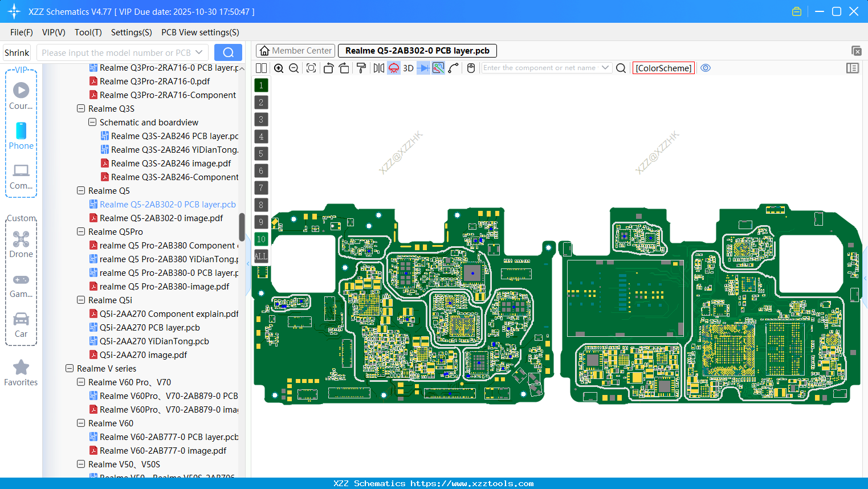The image size is (868, 489).
Task: Select the Drone sidebar category
Action: click(x=21, y=245)
